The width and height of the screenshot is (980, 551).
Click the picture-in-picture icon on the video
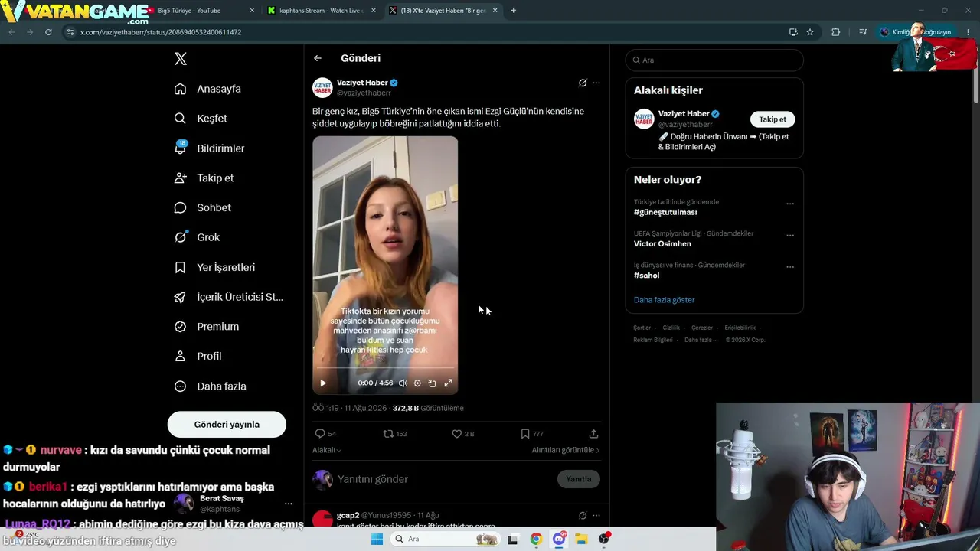(x=432, y=383)
